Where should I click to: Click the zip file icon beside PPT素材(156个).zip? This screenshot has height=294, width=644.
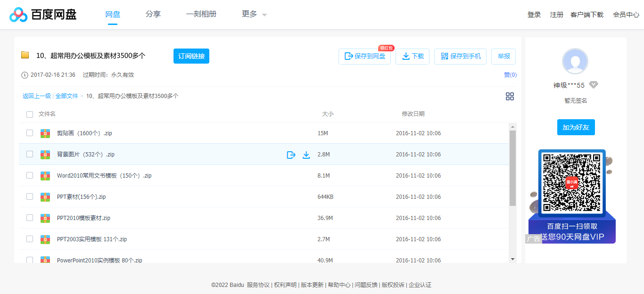click(45, 196)
